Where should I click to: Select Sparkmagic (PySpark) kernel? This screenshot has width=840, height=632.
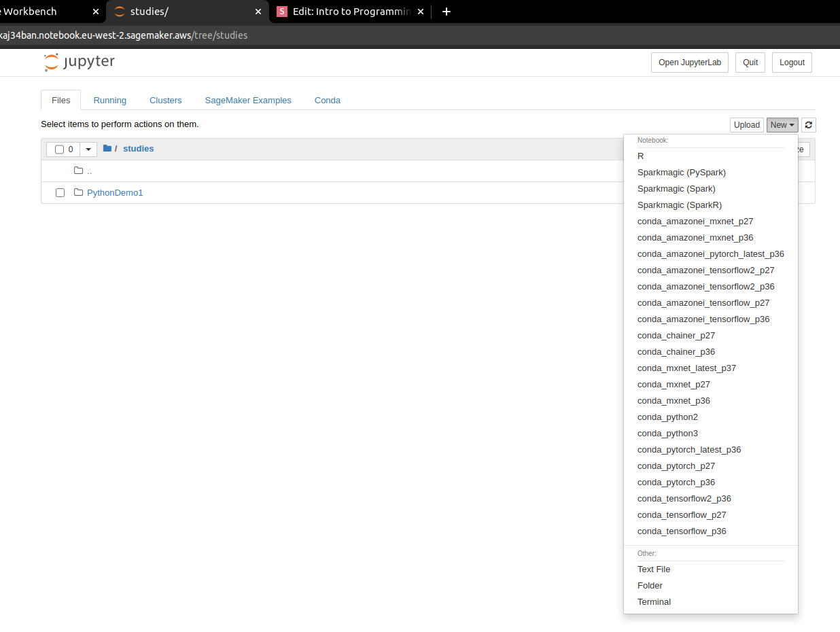(711, 173)
